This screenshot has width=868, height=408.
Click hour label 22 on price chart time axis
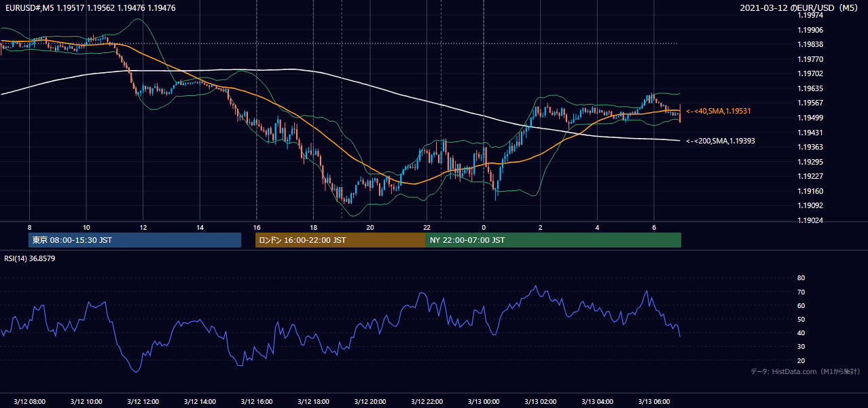pyautogui.click(x=427, y=227)
